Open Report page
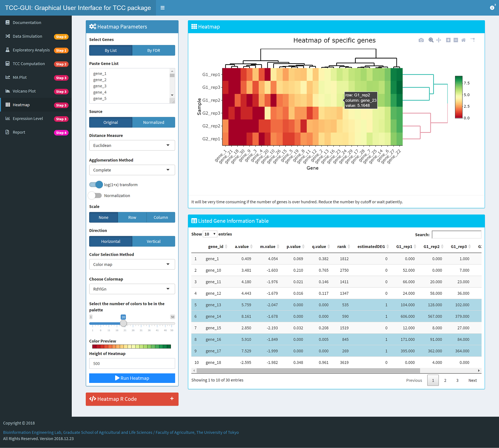Screen dimensions: 499x448 tap(36, 132)
